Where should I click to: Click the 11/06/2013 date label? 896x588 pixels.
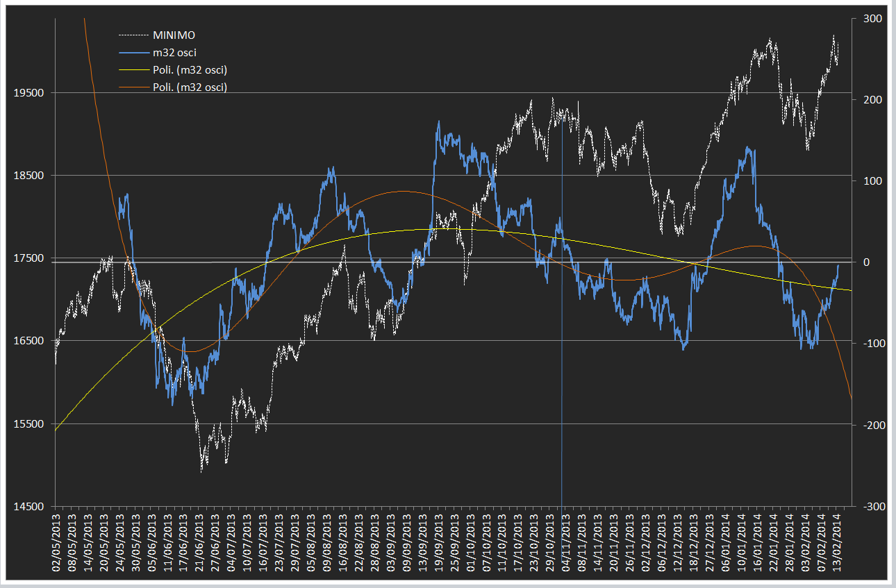pos(168,543)
